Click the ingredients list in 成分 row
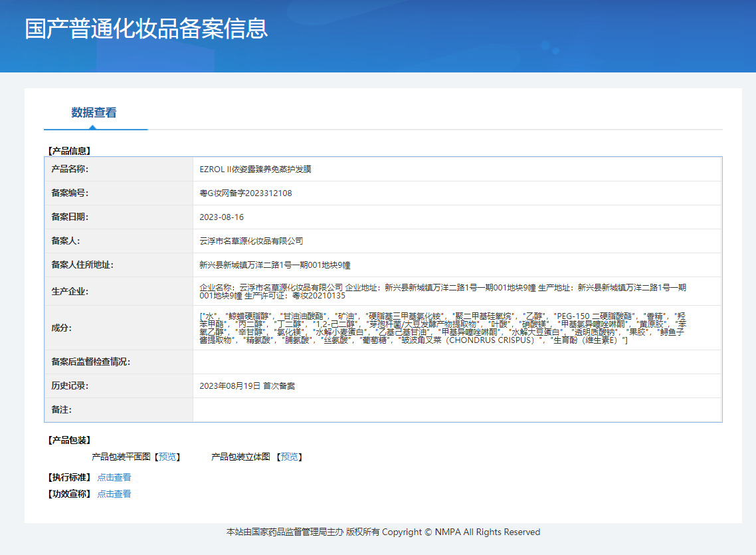The image size is (756, 555). [442, 328]
